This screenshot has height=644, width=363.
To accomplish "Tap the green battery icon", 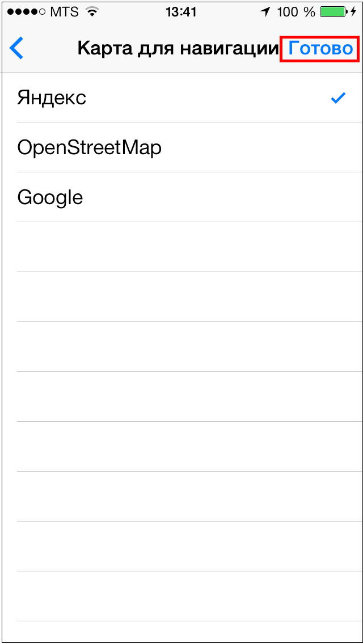I will pyautogui.click(x=333, y=12).
